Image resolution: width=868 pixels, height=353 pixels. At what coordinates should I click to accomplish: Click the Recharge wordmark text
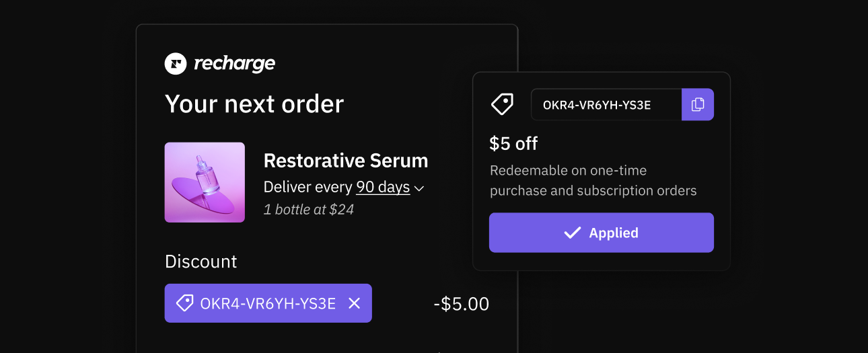pos(234,64)
